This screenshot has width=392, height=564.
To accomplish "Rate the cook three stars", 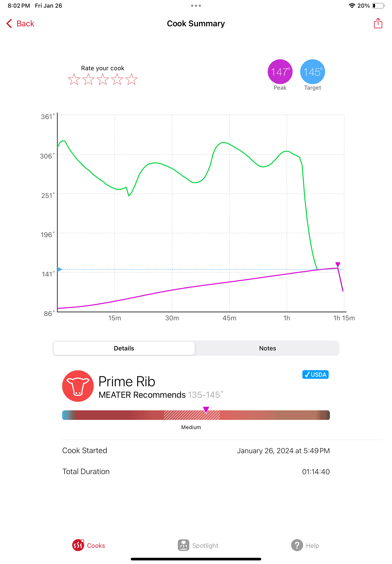I will 103,79.
